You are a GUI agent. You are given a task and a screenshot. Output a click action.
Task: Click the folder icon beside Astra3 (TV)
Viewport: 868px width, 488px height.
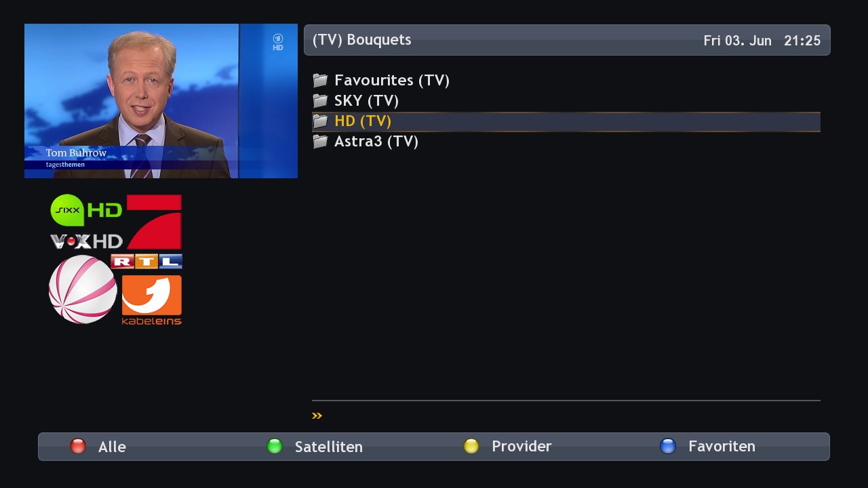click(320, 142)
